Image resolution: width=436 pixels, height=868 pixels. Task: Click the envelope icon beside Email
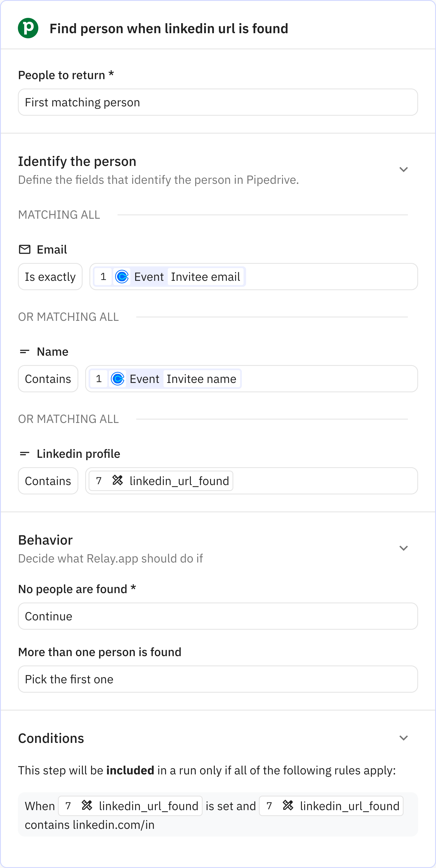[25, 249]
